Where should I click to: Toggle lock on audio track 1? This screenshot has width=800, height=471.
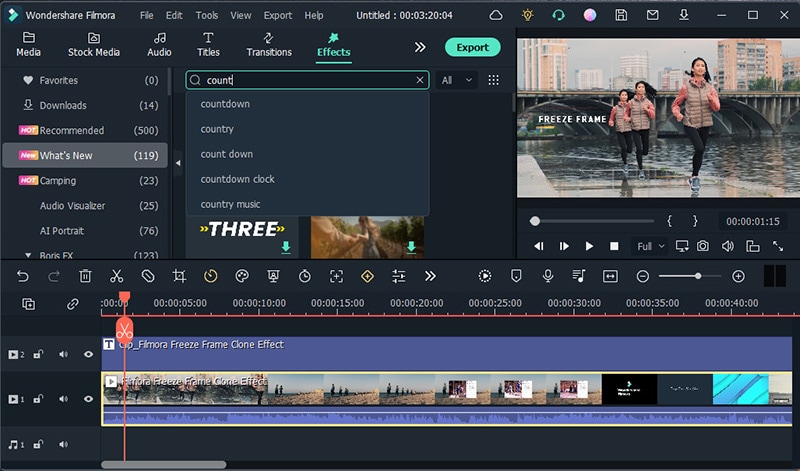38,444
